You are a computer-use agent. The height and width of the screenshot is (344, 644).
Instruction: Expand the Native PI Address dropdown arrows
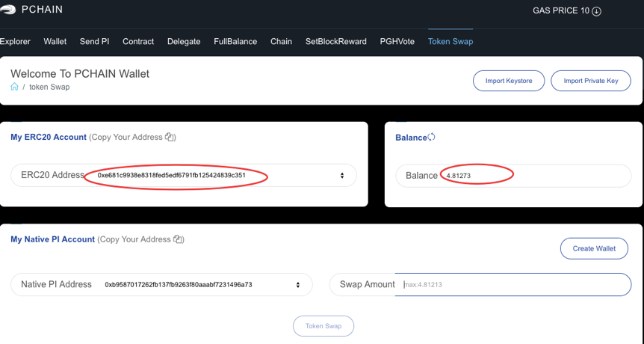point(298,285)
